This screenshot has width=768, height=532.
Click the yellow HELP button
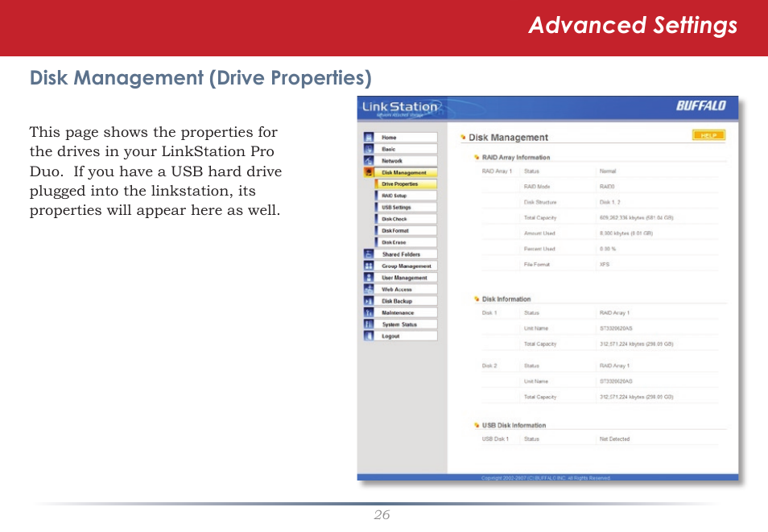pyautogui.click(x=708, y=135)
